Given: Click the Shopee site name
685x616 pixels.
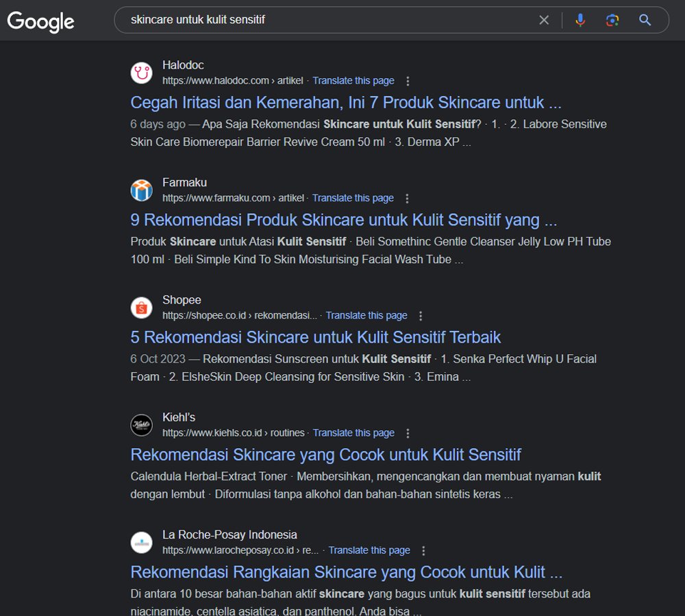Looking at the screenshot, I should point(182,300).
